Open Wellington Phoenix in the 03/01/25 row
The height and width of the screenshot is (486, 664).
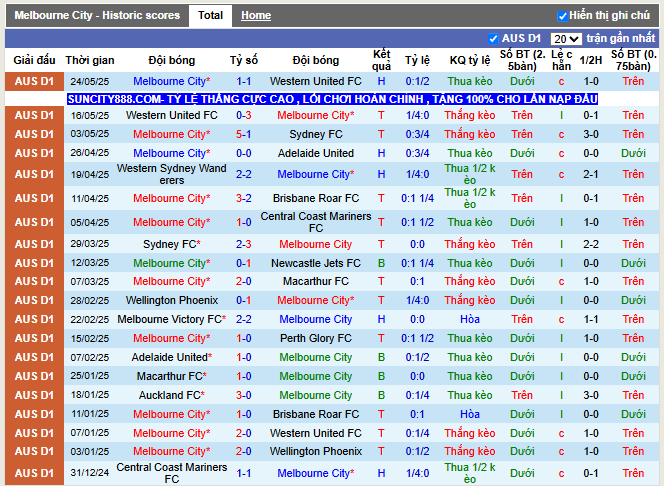coord(315,451)
